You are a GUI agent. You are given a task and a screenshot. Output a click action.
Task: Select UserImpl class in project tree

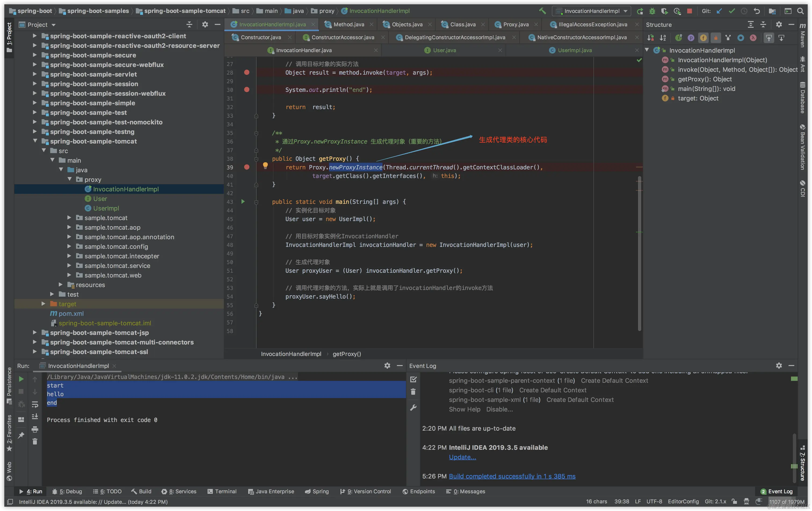(106, 208)
